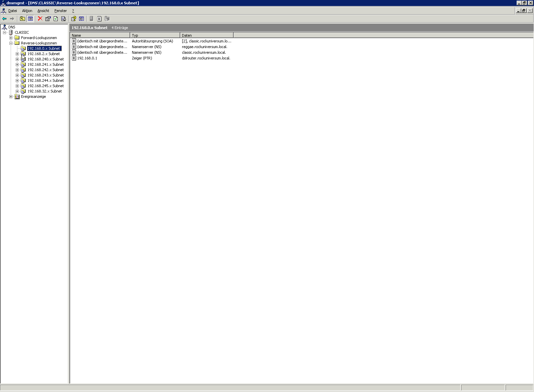Open the Fenster menu

pos(60,11)
